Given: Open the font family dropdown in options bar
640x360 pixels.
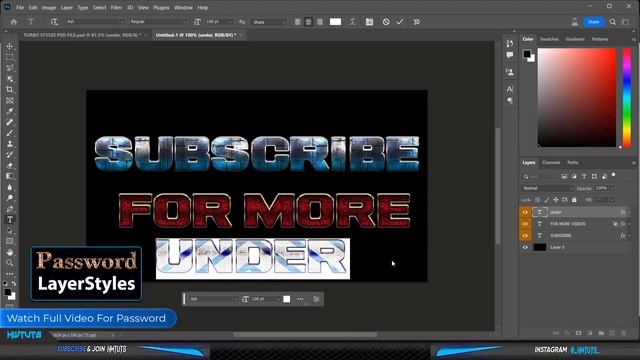Looking at the screenshot, I should pos(96,22).
